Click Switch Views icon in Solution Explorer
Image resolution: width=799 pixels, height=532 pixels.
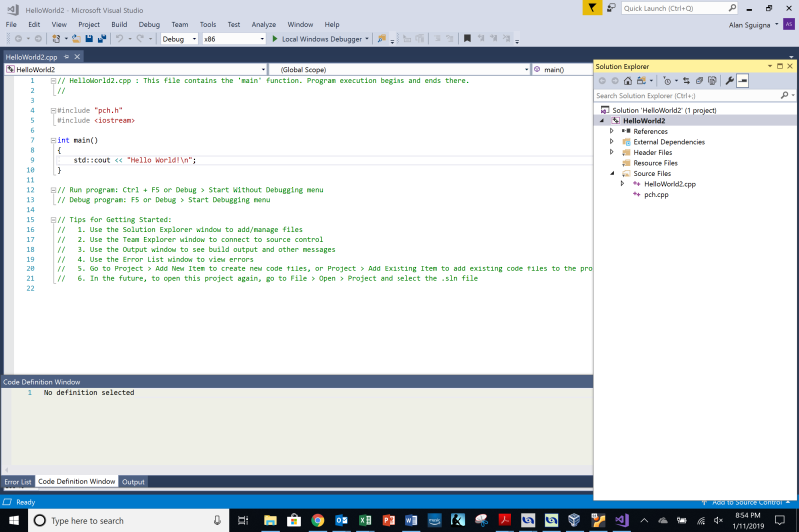pos(641,81)
